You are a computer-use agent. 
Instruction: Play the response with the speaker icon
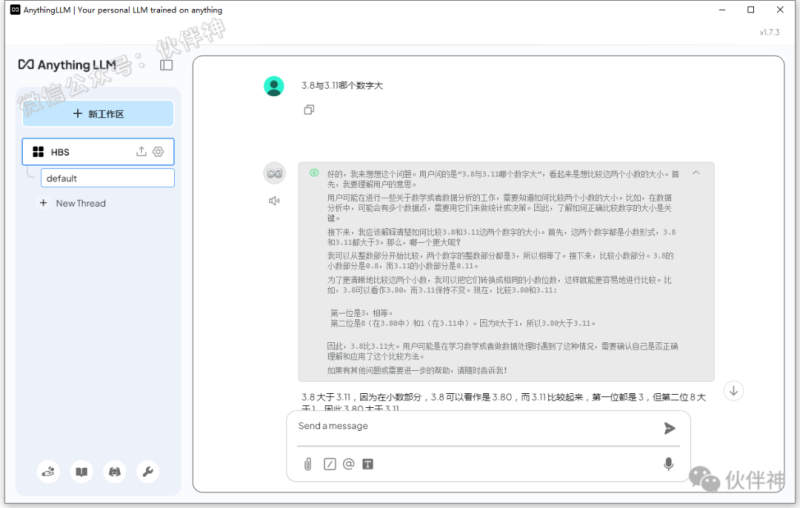(x=274, y=200)
